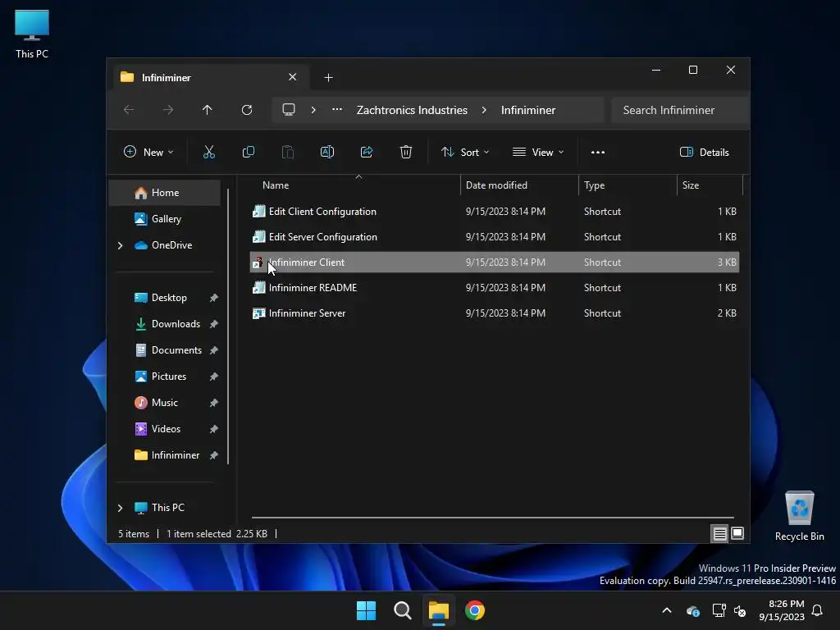Open the New dropdown menu
The width and height of the screenshot is (840, 630).
(148, 152)
